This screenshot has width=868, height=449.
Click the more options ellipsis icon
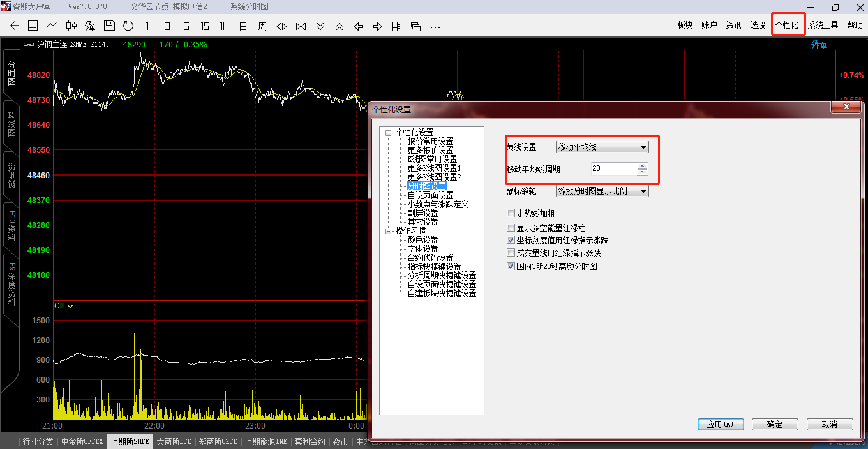pyautogui.click(x=435, y=26)
